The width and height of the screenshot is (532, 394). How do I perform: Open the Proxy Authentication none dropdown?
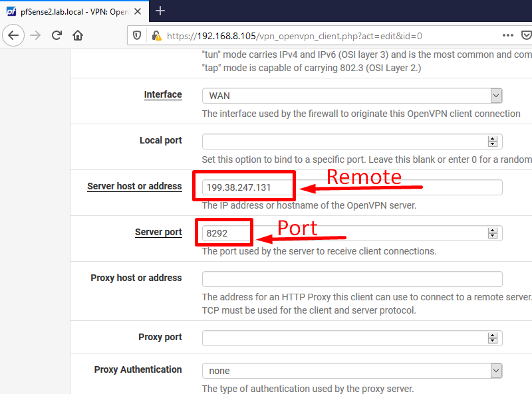pos(352,371)
